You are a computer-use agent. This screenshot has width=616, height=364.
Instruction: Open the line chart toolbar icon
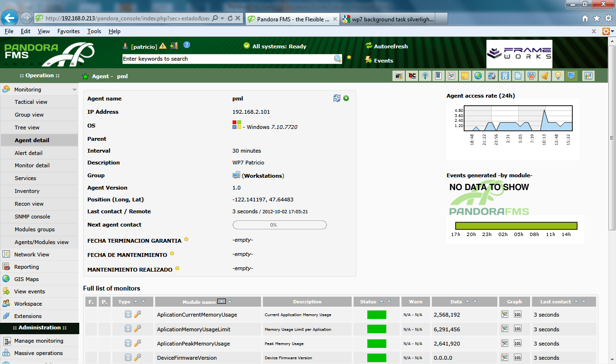[452, 75]
